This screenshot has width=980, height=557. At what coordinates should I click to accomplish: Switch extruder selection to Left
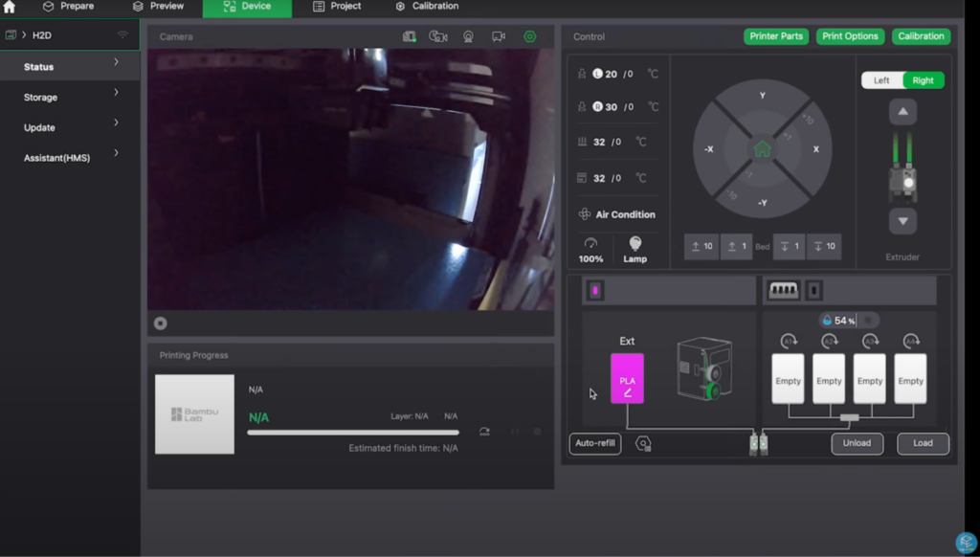881,80
